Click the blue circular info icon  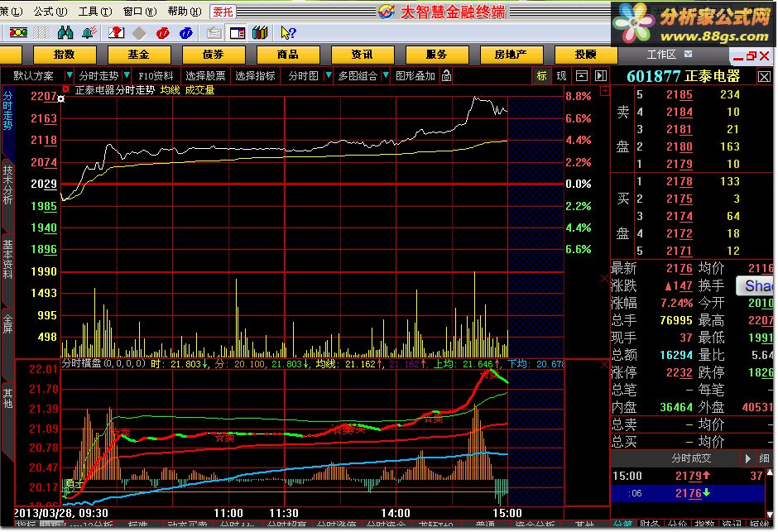186,33
